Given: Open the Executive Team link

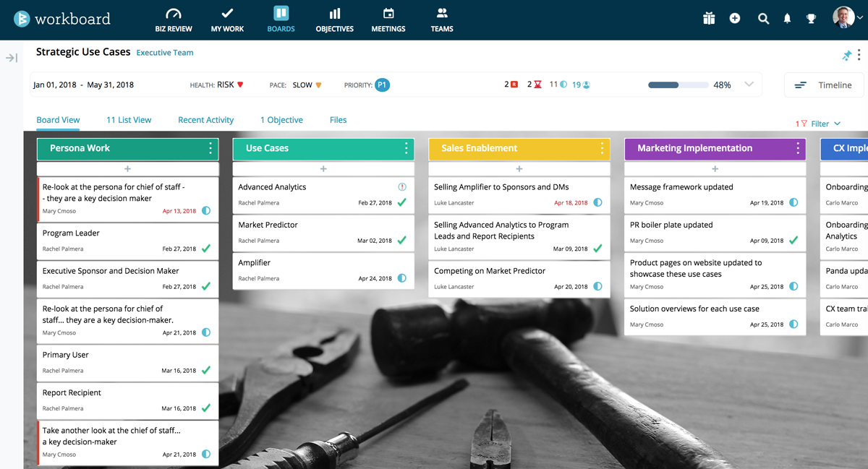Looking at the screenshot, I should 165,53.
